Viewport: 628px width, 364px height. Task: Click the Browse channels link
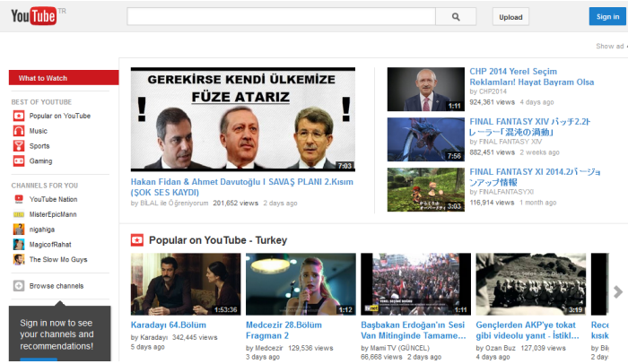[57, 286]
